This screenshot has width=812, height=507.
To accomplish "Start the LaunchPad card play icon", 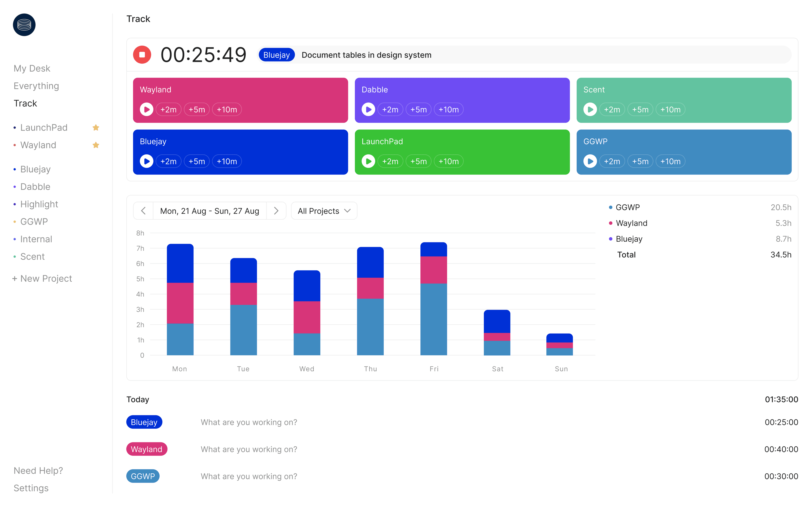I will point(368,161).
